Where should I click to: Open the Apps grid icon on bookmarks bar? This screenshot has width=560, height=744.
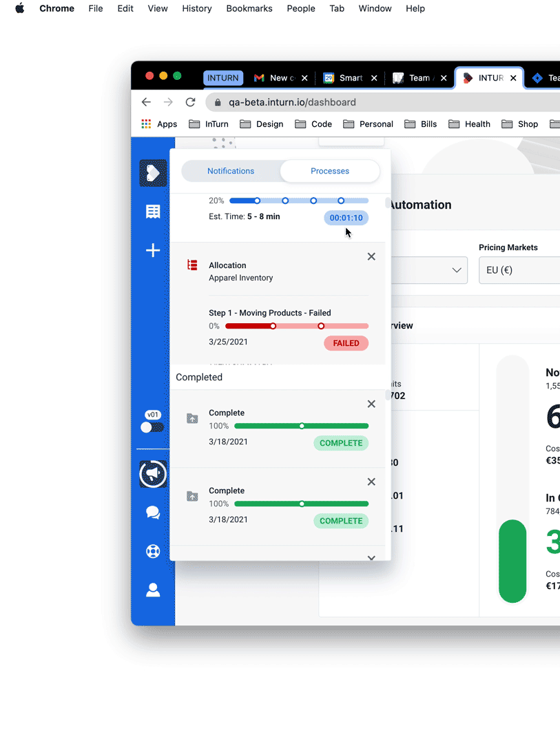(x=145, y=124)
